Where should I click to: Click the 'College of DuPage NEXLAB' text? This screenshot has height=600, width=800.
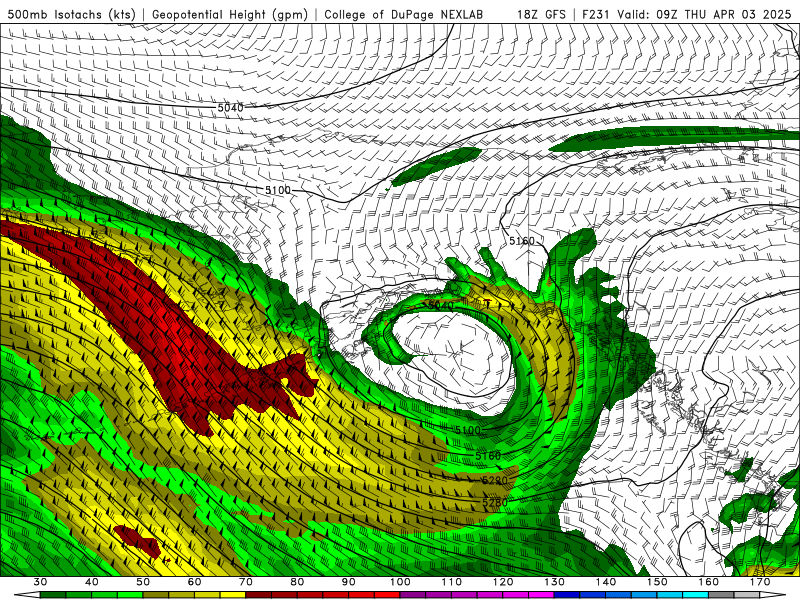click(x=404, y=15)
